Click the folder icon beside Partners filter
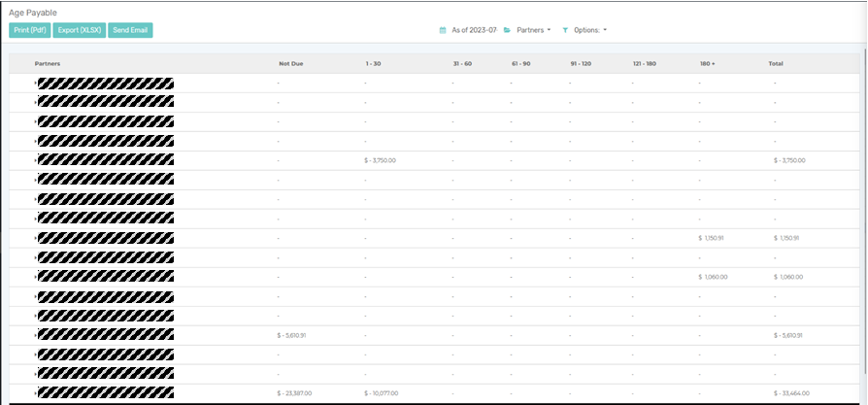Screen dimensions: 868x405 coord(507,30)
